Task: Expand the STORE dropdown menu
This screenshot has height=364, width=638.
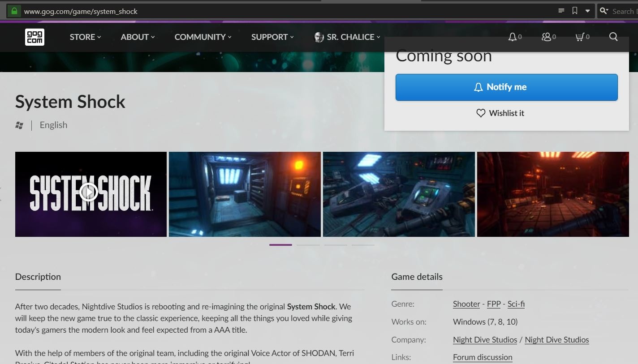Action: pos(85,37)
